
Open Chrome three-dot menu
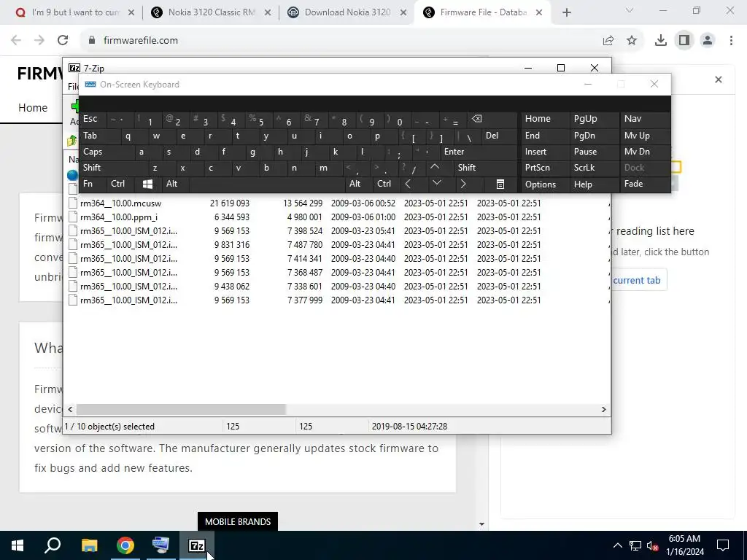(731, 41)
